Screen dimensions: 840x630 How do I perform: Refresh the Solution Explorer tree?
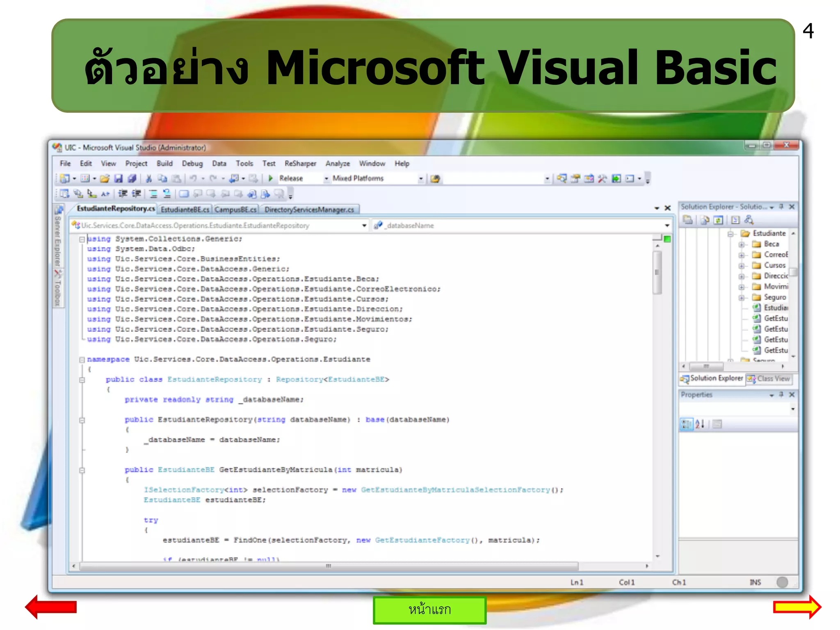718,220
